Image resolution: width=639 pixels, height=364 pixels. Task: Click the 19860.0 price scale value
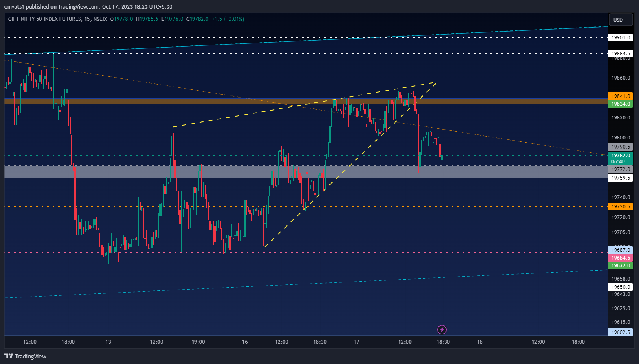[621, 78]
